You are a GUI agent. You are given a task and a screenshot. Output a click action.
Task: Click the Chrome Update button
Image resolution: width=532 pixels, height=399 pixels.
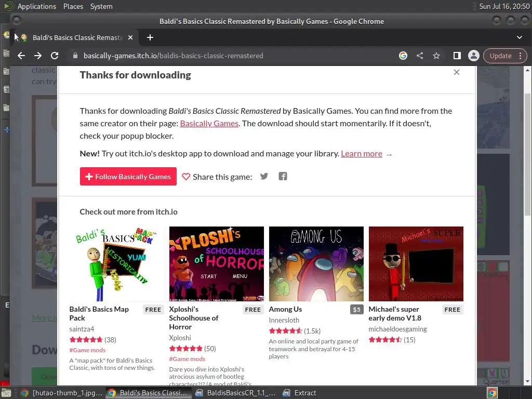coord(500,56)
